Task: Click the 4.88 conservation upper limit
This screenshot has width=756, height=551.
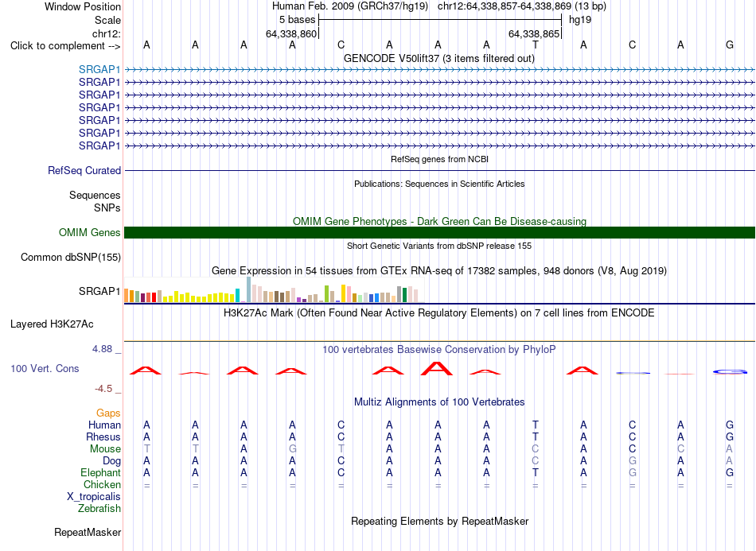Action: click(102, 349)
